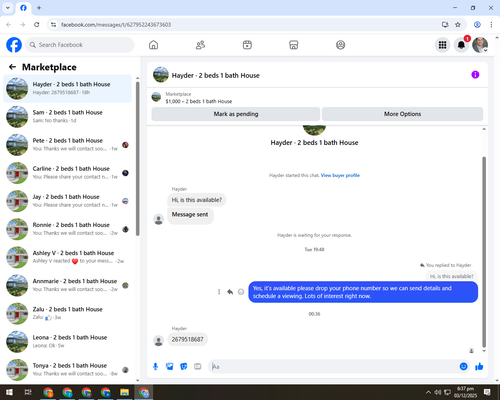Open the Pete conversation

click(67, 145)
